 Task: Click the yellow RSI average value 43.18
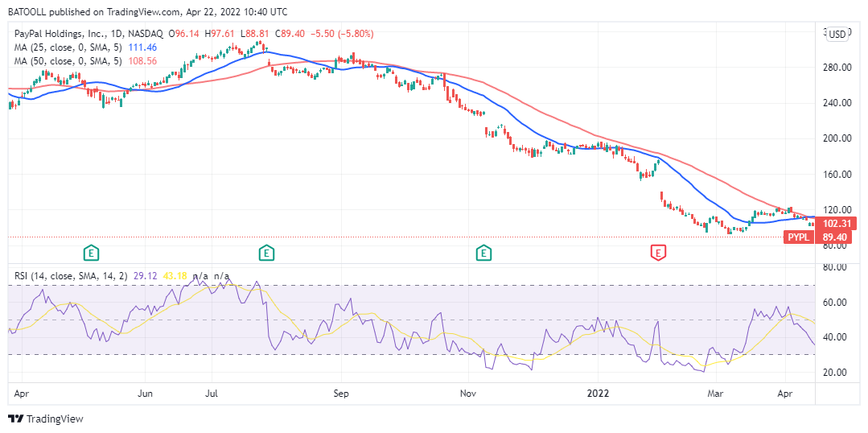pos(175,275)
